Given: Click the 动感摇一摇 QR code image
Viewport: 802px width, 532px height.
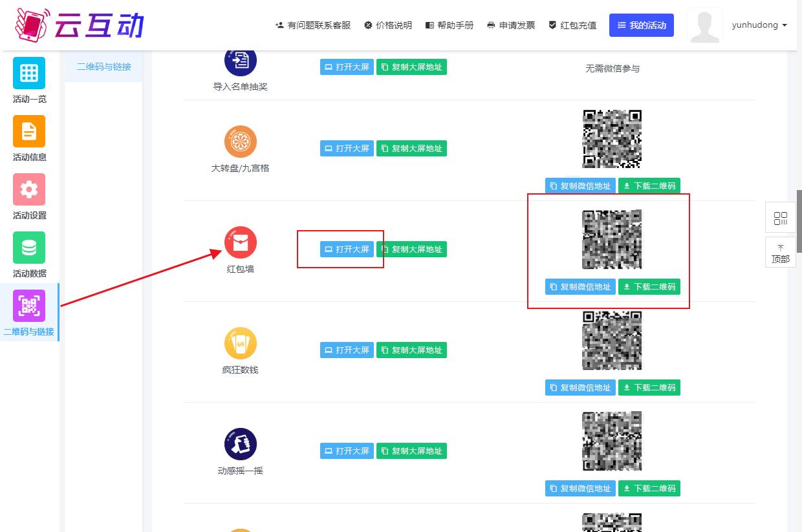Looking at the screenshot, I should click(x=612, y=442).
